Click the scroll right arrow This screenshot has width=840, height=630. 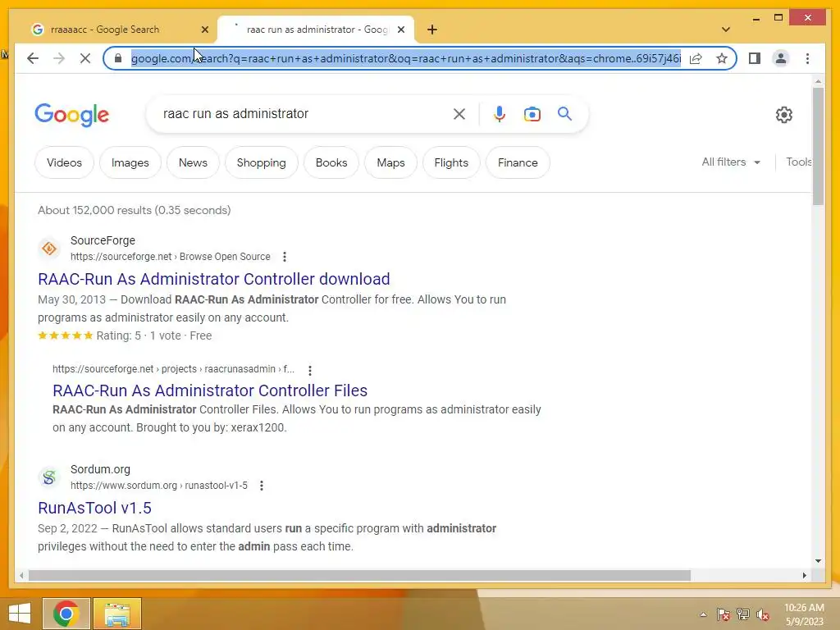[804, 575]
